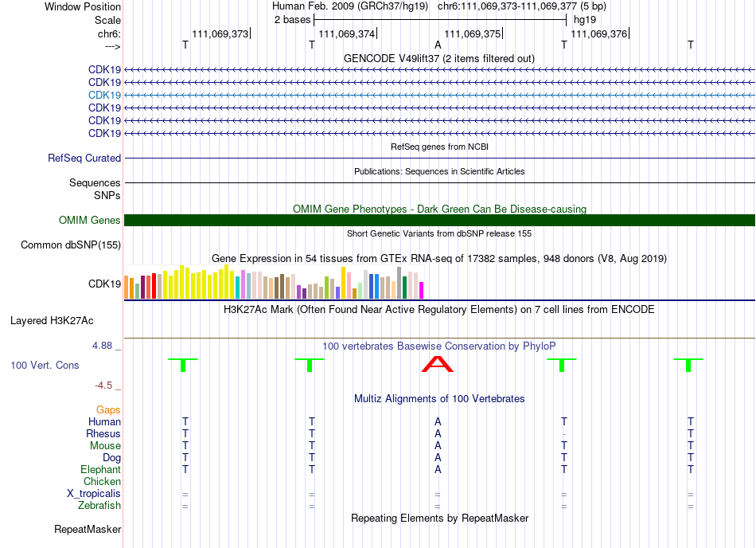Click the bright magenta bar in the GTEx chart
The height and width of the screenshot is (548, 756).
click(x=422, y=291)
